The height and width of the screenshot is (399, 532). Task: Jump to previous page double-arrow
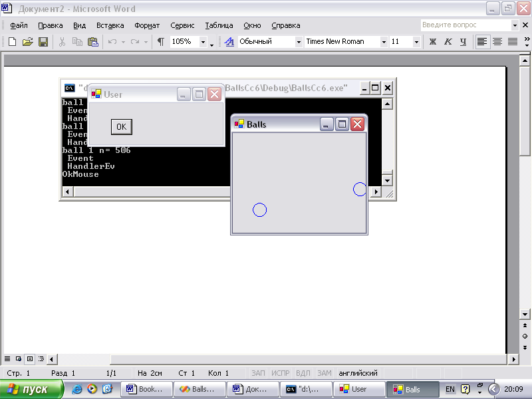click(x=525, y=325)
